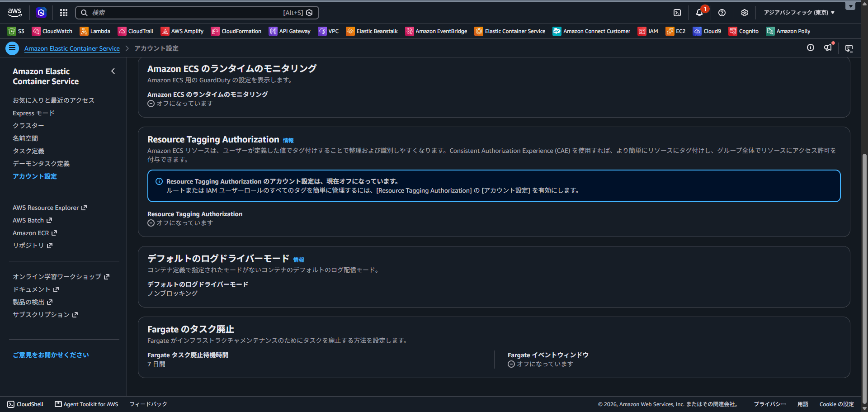The height and width of the screenshot is (412, 868).
Task: Open Amazon EventBridge favorite shortcut
Action: 436,31
